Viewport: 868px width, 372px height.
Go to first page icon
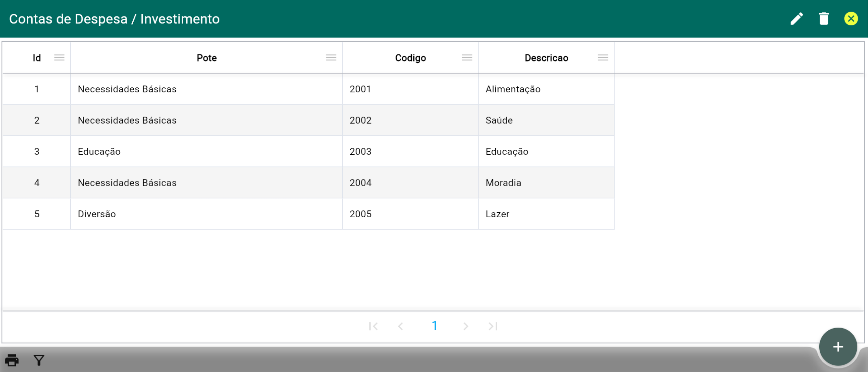pyautogui.click(x=373, y=326)
